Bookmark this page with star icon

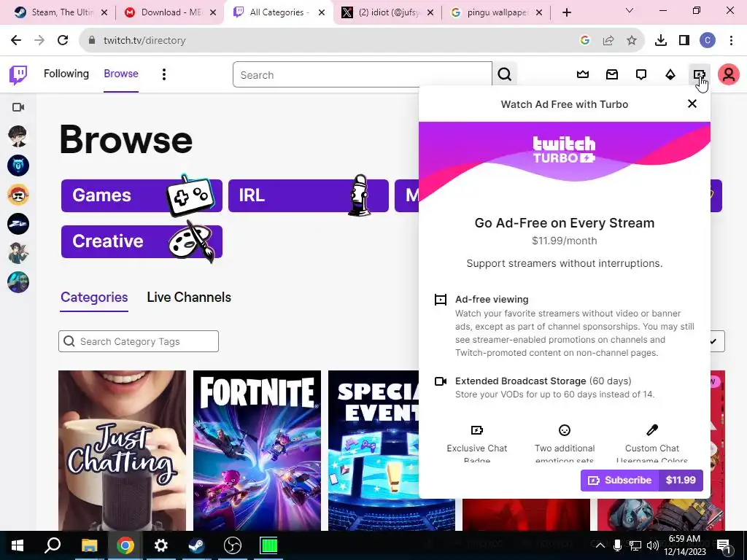[x=631, y=41]
